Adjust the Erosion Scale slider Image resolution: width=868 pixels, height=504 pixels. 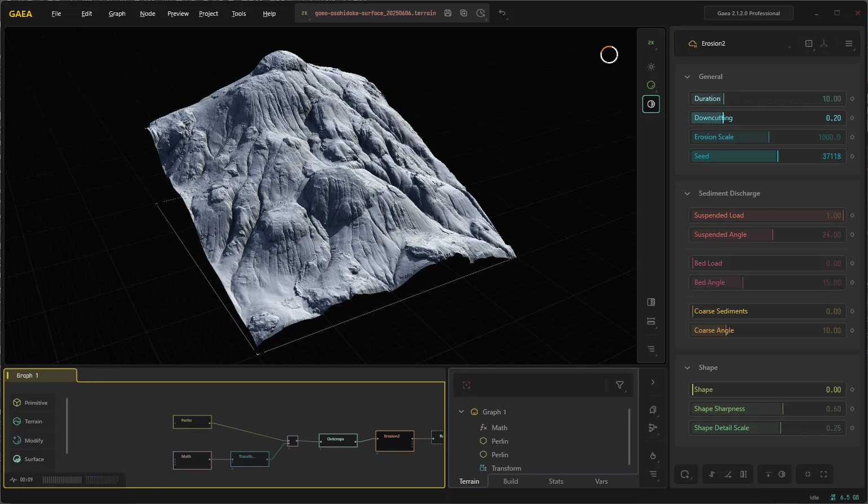767,137
